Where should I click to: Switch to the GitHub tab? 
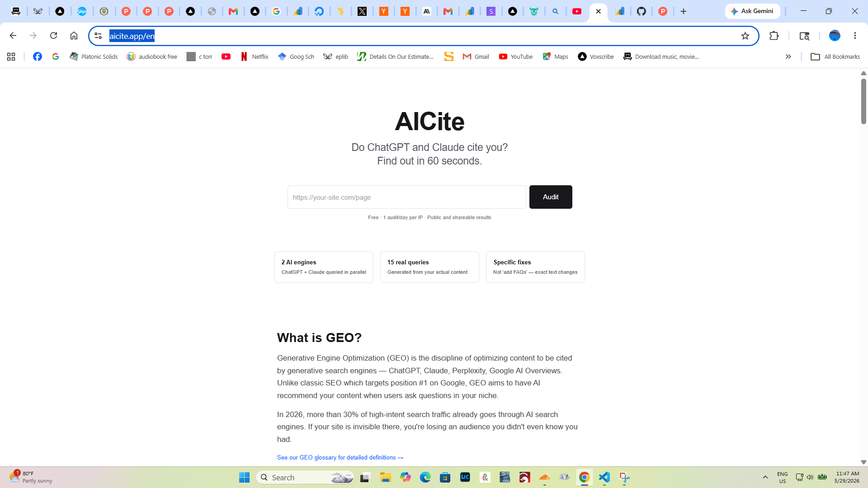click(x=642, y=11)
